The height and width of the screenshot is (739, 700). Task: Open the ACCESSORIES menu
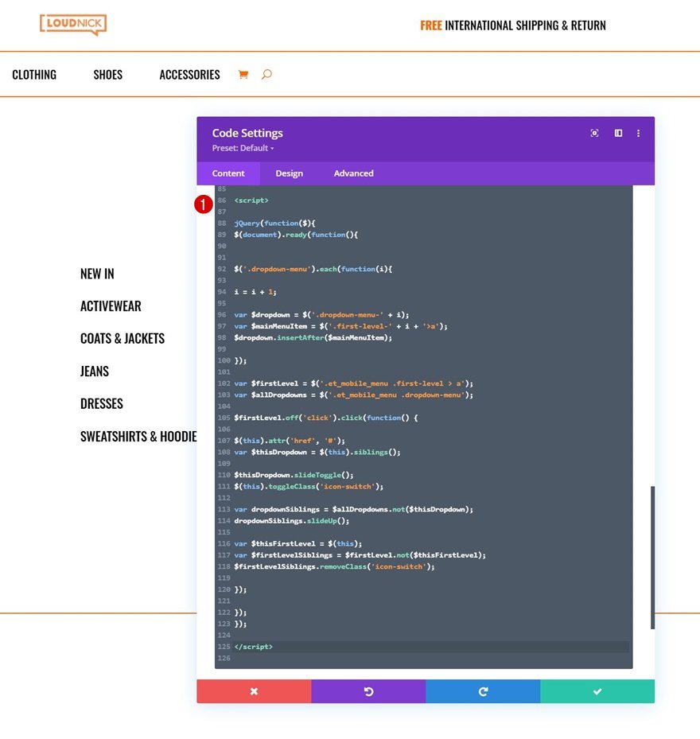point(189,74)
